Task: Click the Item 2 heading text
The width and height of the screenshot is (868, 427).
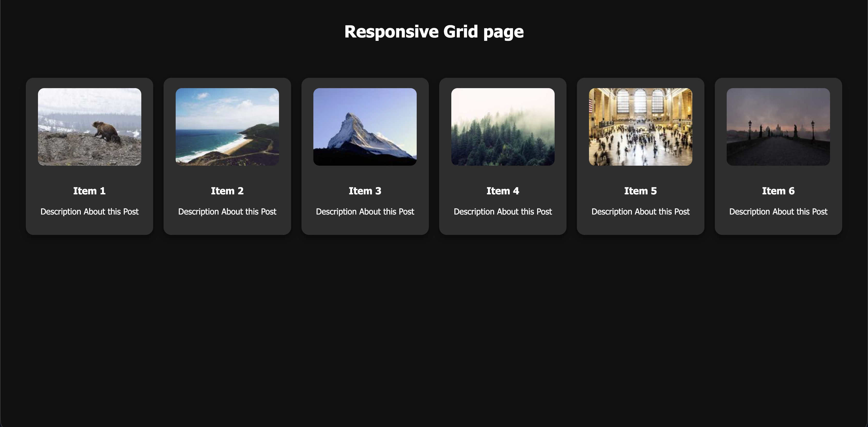Action: point(227,191)
